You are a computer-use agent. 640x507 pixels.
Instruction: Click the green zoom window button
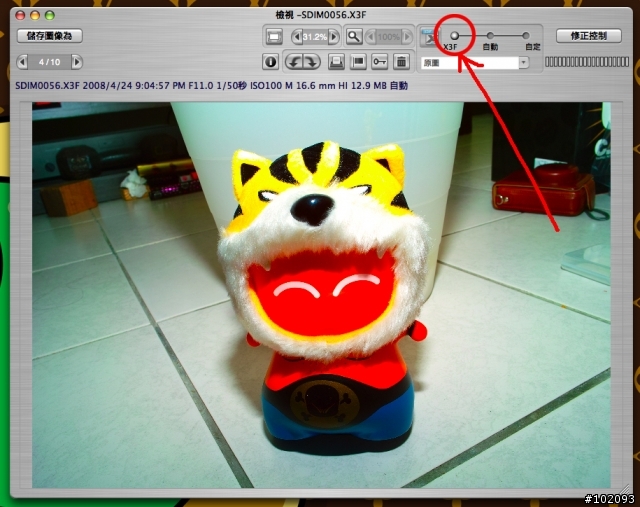pyautogui.click(x=50, y=16)
